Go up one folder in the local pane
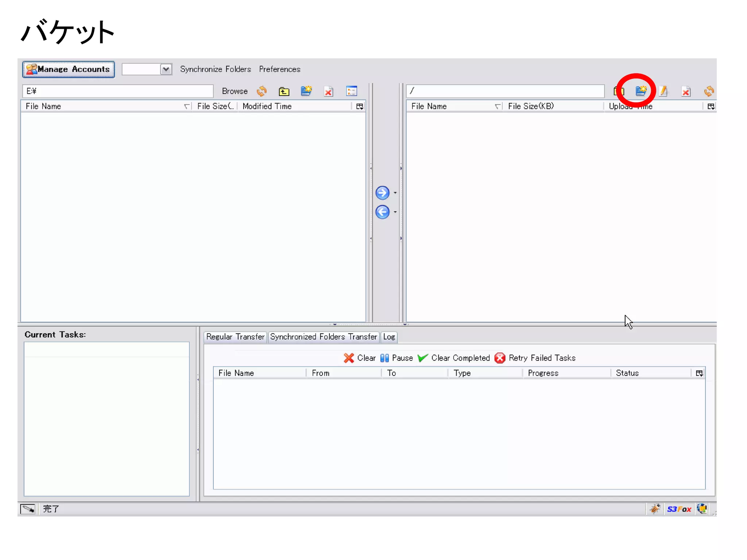This screenshot has height=560, width=747. click(x=284, y=91)
